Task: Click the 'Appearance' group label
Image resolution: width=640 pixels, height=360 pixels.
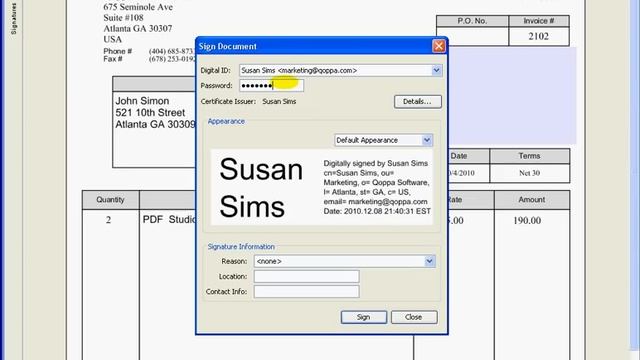Action: point(226,121)
